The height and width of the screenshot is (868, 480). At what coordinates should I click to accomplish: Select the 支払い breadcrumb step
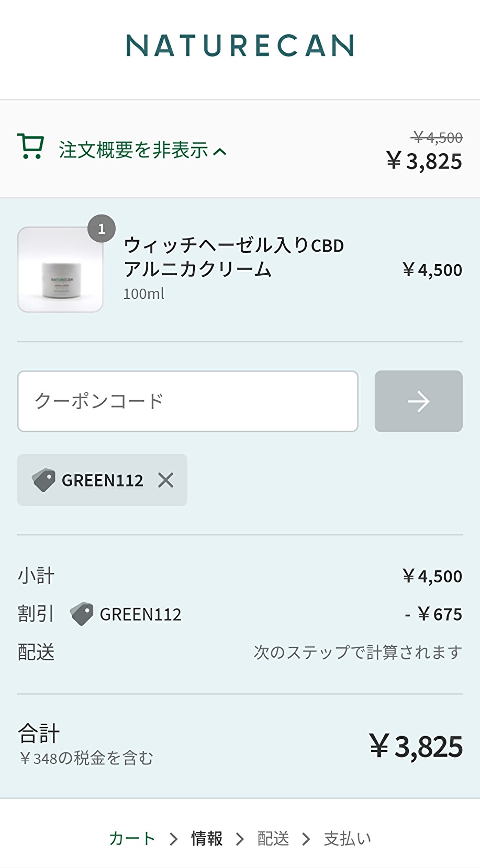click(x=348, y=839)
